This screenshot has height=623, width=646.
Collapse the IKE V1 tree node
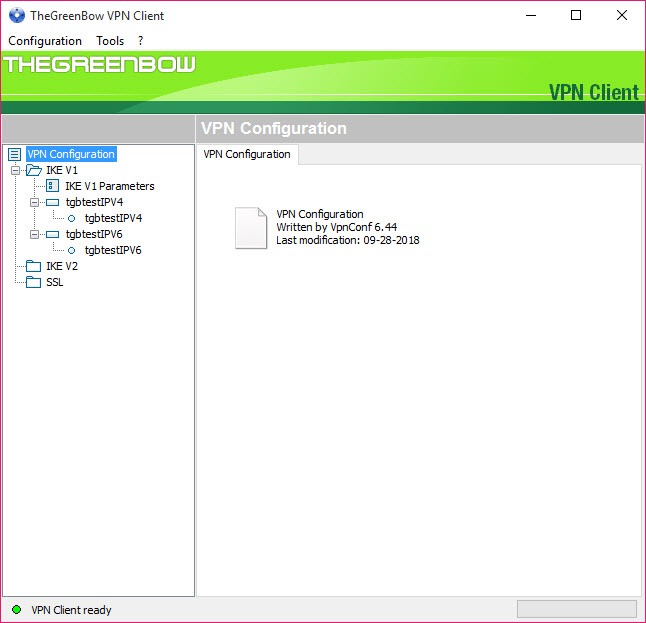click(x=15, y=170)
